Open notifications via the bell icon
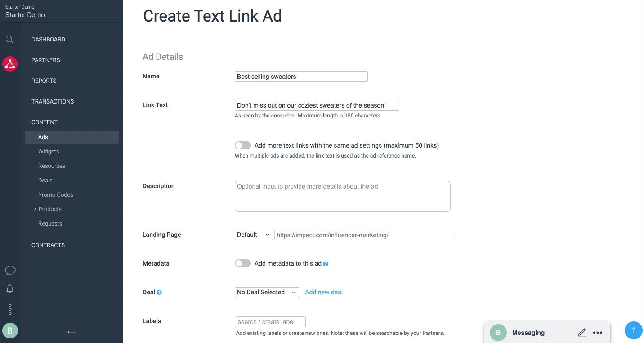Screen dimensions: 644x343 [10, 289]
